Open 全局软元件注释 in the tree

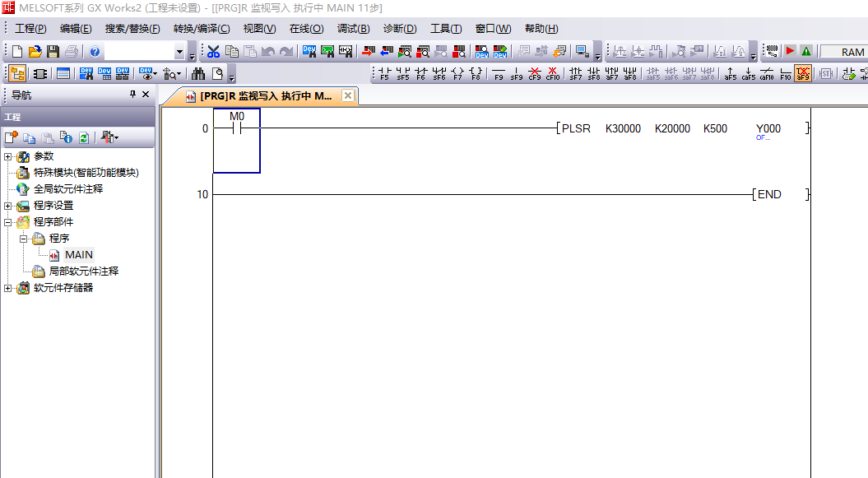[68, 189]
